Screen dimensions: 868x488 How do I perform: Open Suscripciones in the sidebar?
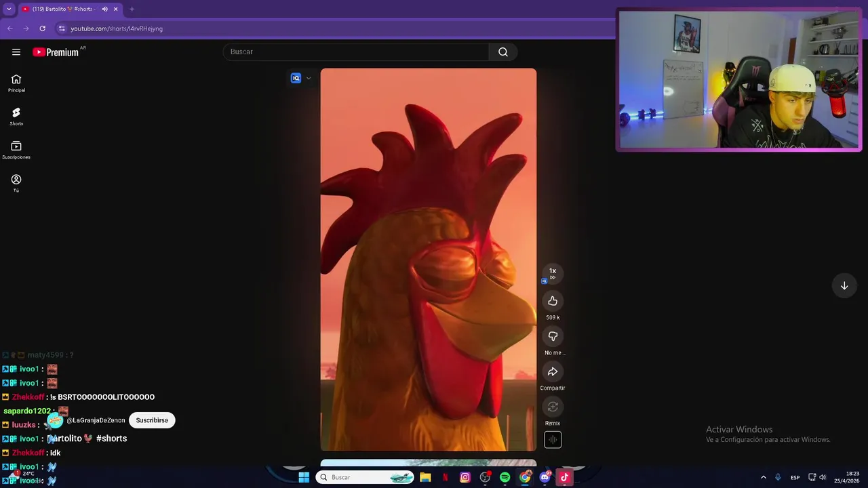pos(16,150)
